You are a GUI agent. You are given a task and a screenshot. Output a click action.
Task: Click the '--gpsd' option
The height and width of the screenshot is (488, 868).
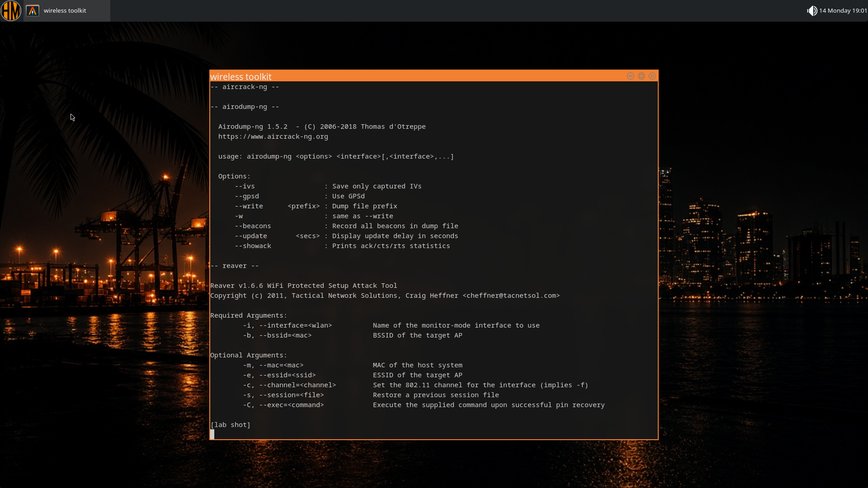pyautogui.click(x=247, y=196)
